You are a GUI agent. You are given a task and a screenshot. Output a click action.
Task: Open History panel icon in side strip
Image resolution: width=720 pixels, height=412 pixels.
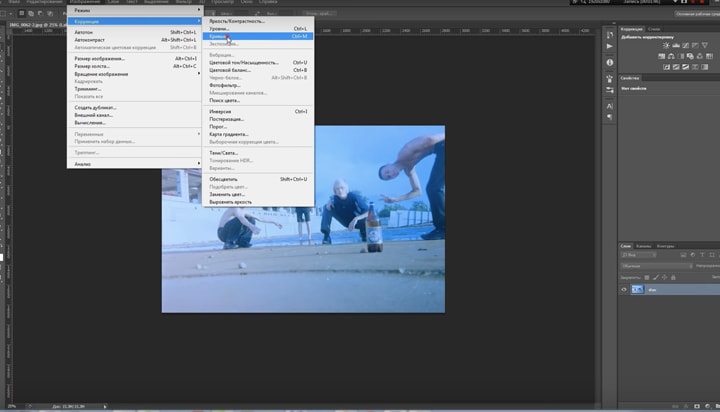pos(610,35)
